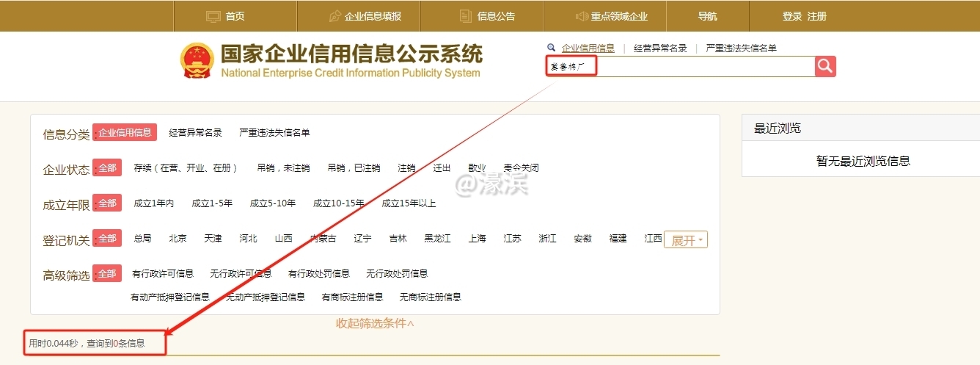Select 全部 for 高级筛选
The image size is (980, 365).
coord(107,273)
